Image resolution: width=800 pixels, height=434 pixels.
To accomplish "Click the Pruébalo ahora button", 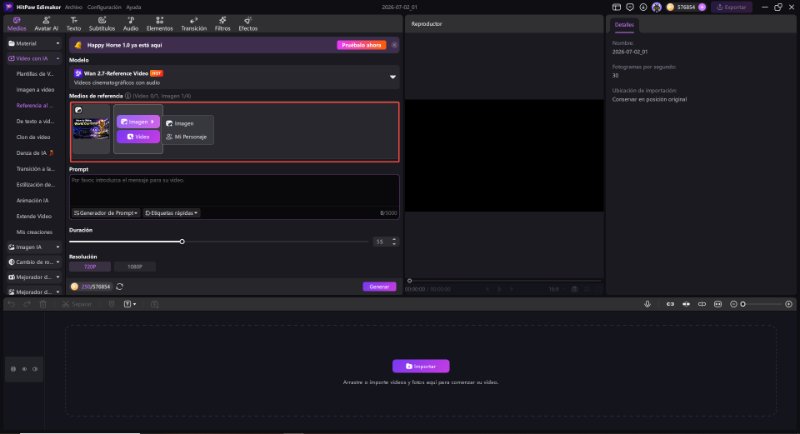I will point(361,45).
